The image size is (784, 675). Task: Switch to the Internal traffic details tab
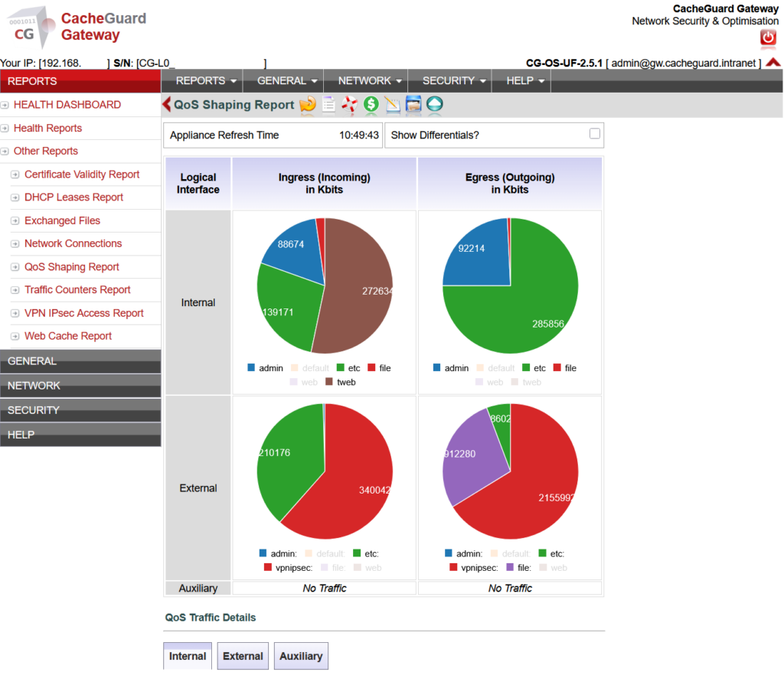tap(188, 656)
